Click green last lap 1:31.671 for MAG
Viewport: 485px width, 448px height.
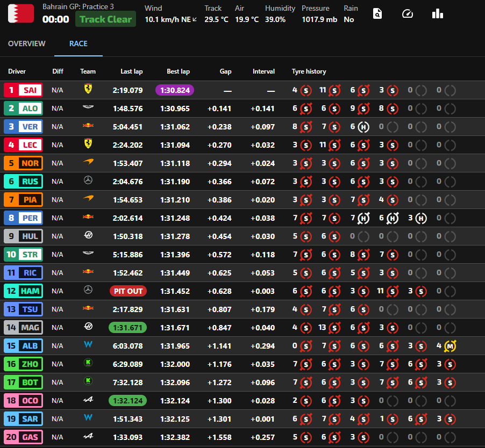pyautogui.click(x=127, y=328)
